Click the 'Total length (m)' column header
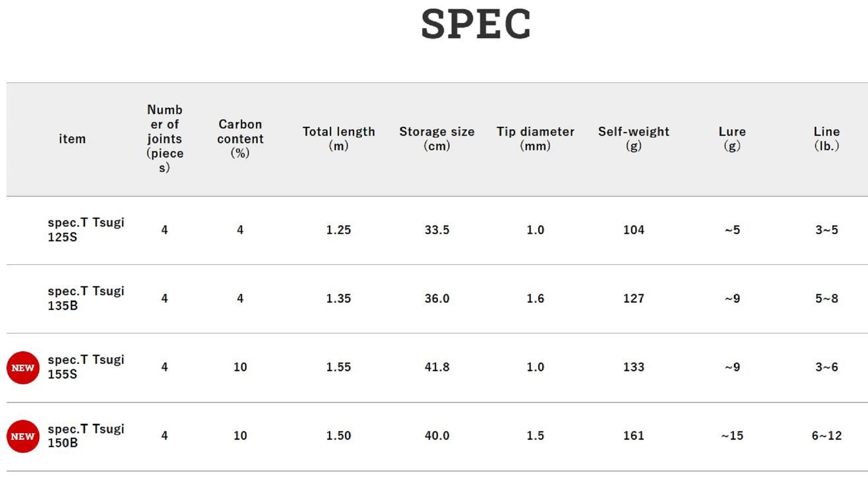The height and width of the screenshot is (478, 868). pos(339,138)
